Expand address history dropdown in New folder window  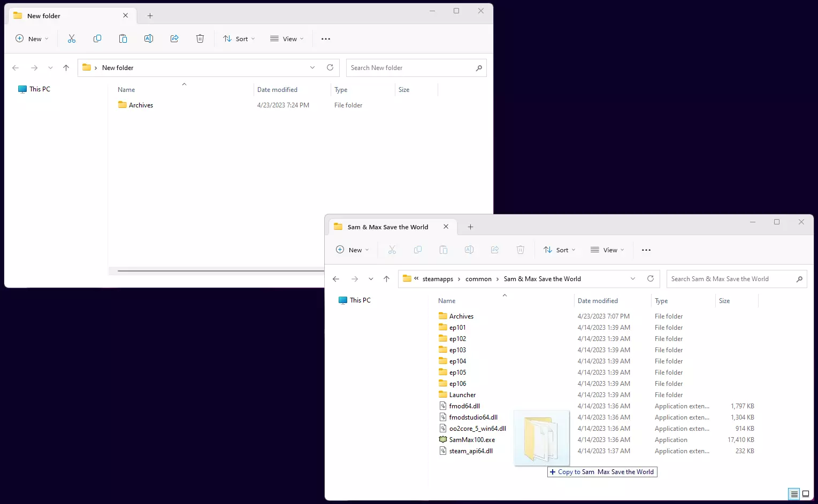312,68
